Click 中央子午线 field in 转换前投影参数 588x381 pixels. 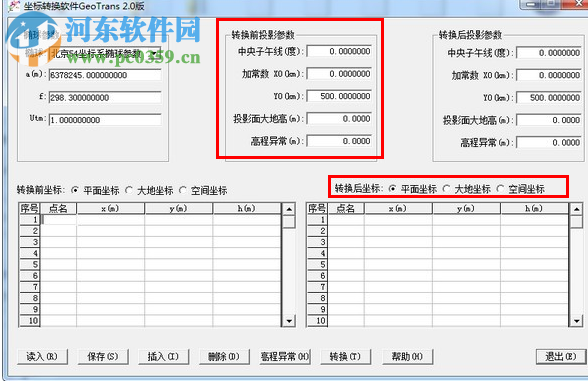click(339, 51)
